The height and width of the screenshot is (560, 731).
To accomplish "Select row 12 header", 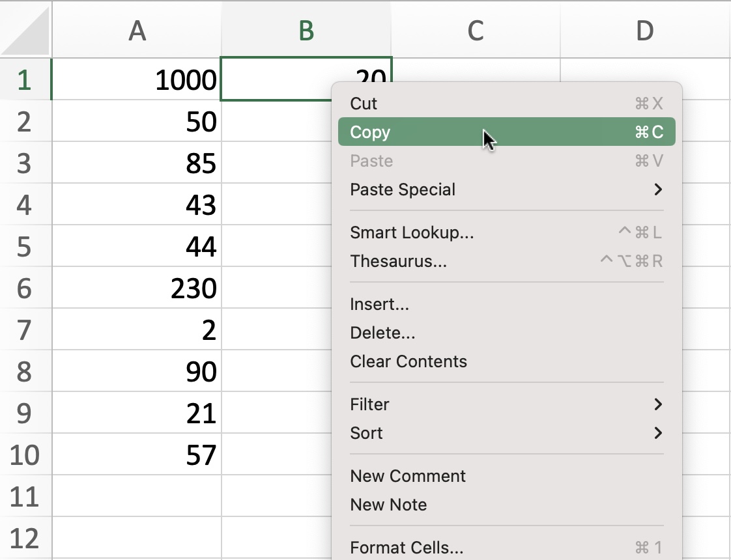I will tap(25, 538).
